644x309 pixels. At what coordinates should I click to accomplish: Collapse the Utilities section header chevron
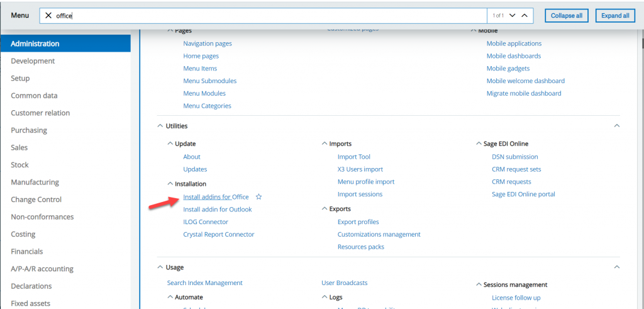(x=160, y=126)
